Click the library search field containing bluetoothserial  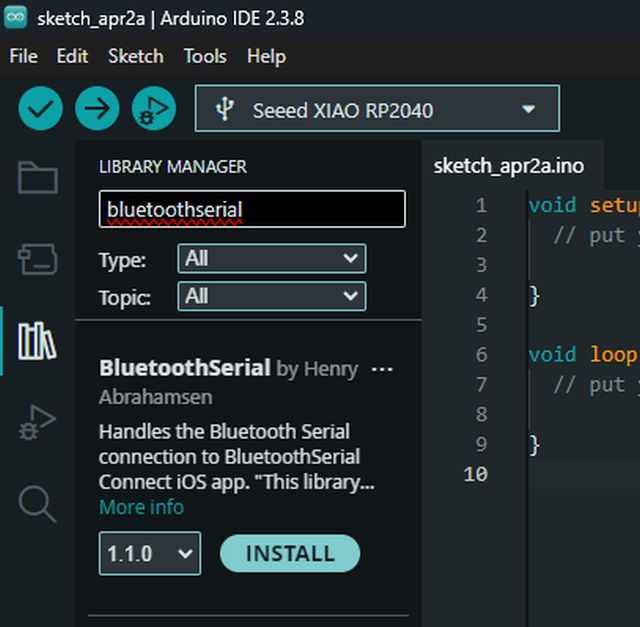pyautogui.click(x=252, y=209)
